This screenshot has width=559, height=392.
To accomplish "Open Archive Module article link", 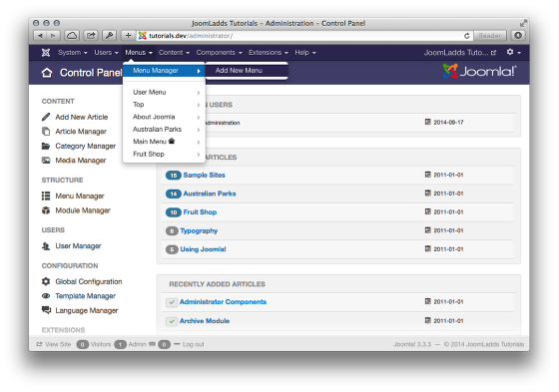I will pos(205,321).
